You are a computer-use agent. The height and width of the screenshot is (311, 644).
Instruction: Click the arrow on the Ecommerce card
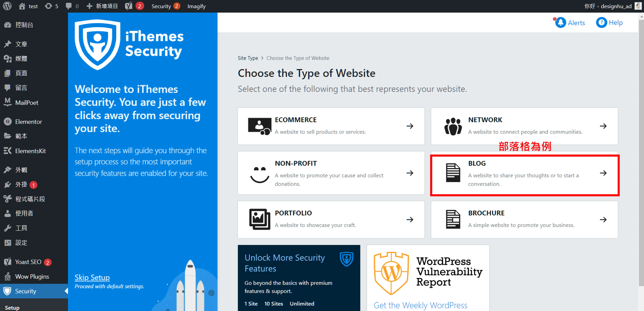pyautogui.click(x=410, y=126)
